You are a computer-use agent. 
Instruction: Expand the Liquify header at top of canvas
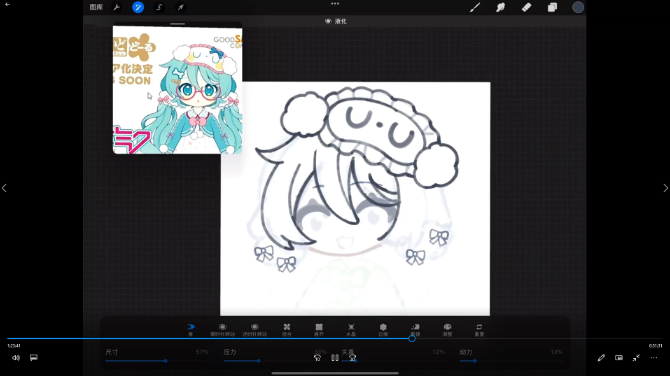pyautogui.click(x=336, y=21)
